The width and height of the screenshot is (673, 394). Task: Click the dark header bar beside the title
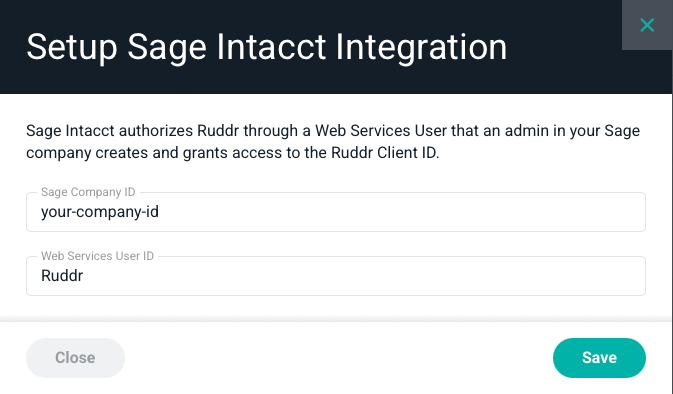click(x=562, y=47)
